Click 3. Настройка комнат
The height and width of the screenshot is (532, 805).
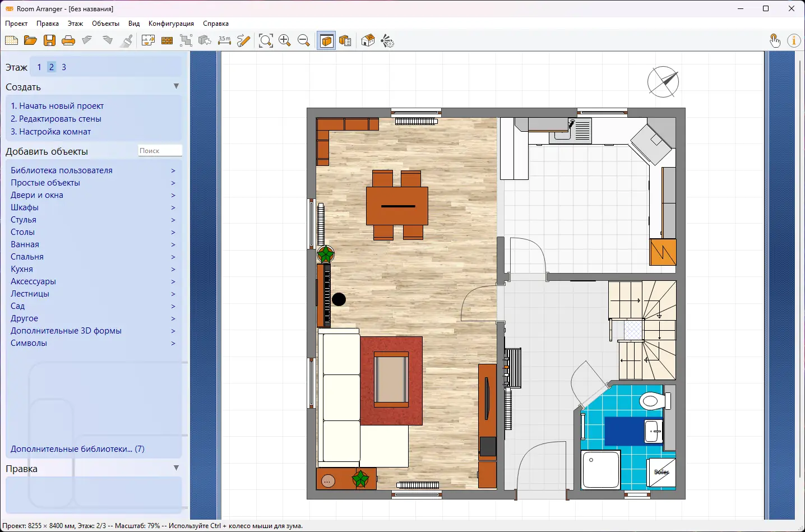coord(51,132)
